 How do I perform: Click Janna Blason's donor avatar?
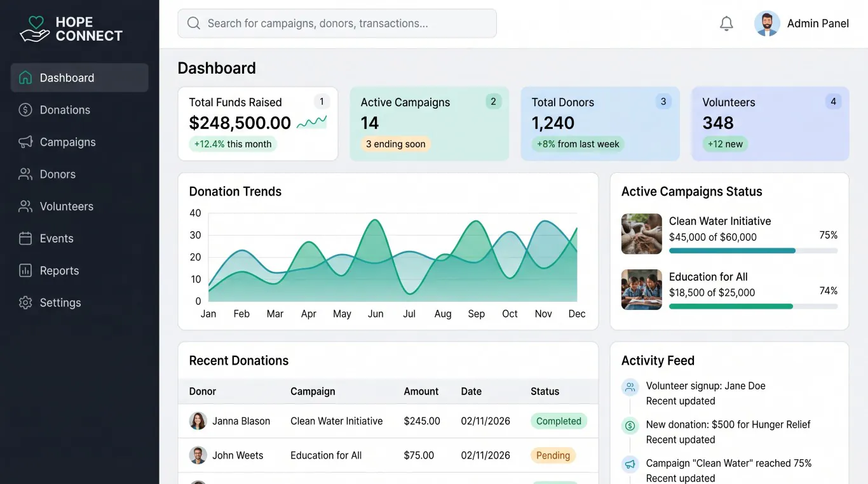click(198, 421)
